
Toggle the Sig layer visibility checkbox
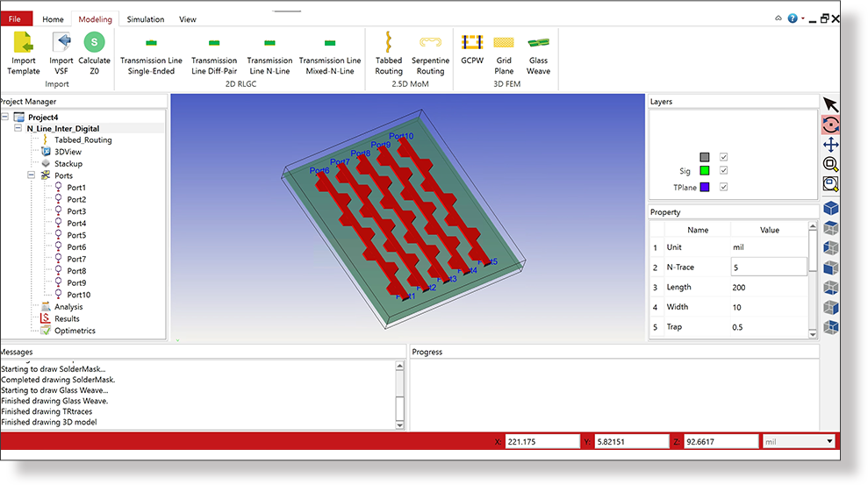coord(724,171)
